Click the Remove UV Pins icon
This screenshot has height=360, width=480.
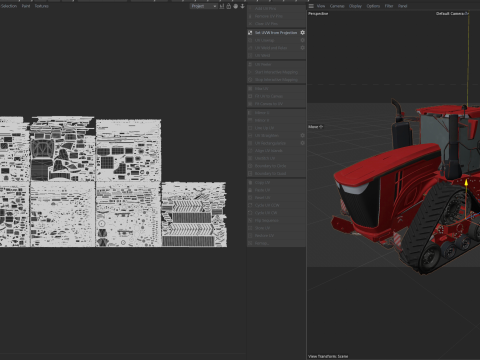250,16
